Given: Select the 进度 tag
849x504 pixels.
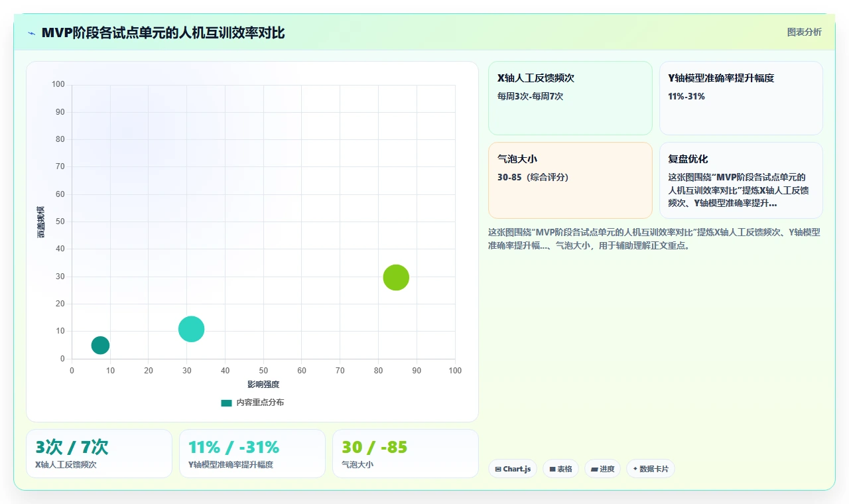Looking at the screenshot, I should point(602,469).
